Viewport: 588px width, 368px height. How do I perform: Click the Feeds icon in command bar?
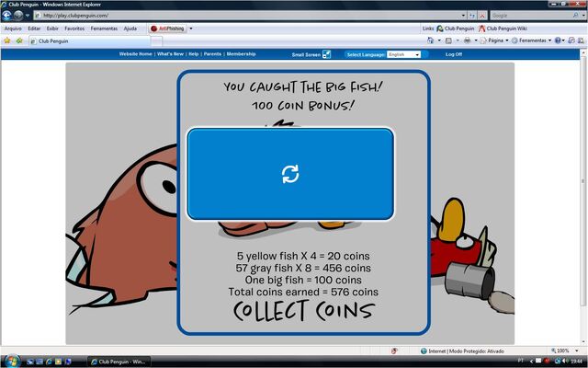point(448,40)
